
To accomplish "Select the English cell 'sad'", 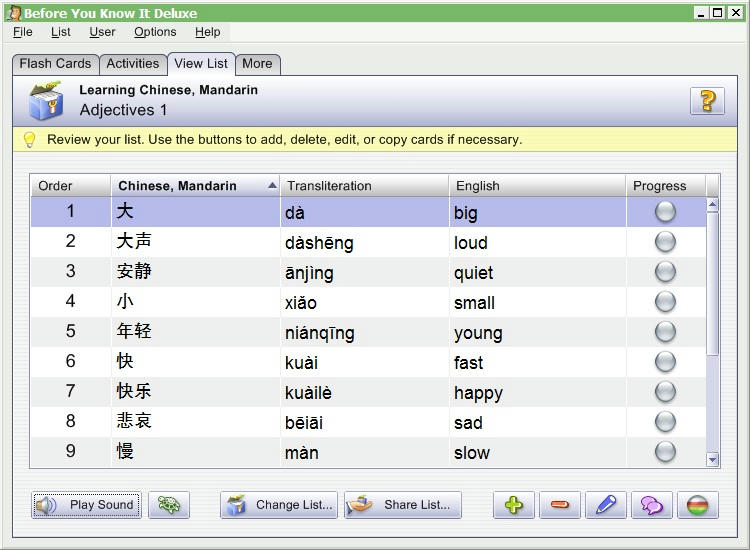I will click(538, 422).
